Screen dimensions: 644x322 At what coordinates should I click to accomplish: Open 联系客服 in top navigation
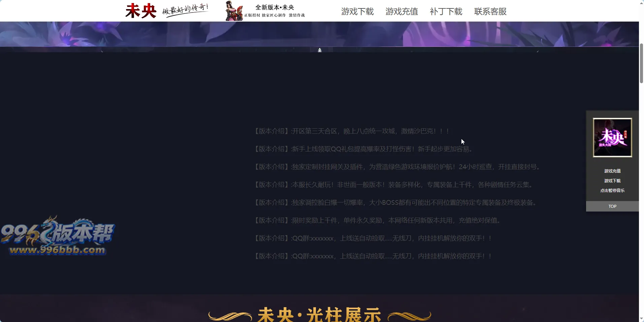tap(490, 11)
